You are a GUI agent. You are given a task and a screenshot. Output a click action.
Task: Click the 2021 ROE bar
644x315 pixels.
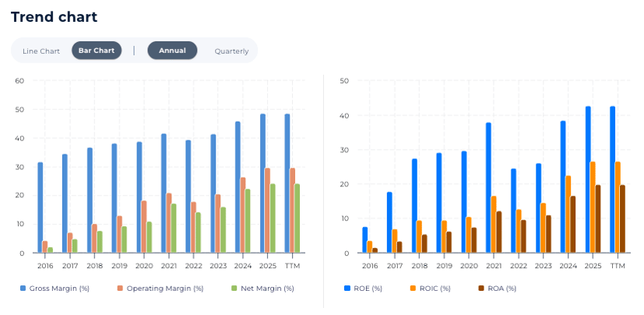click(x=488, y=187)
